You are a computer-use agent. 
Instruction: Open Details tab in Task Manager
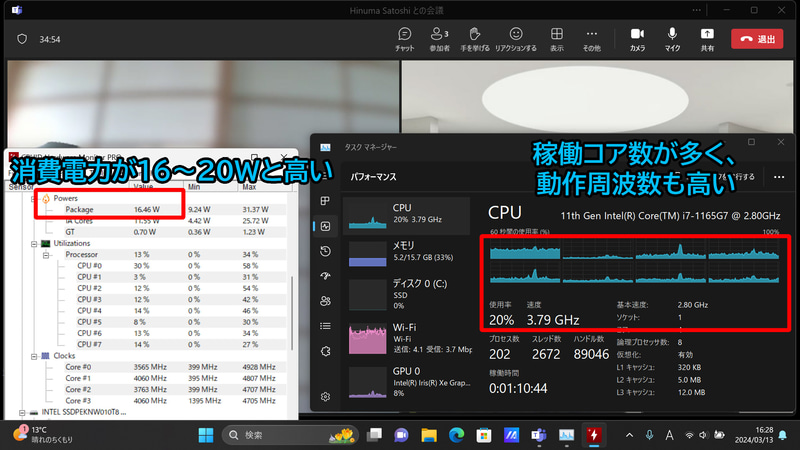325,326
